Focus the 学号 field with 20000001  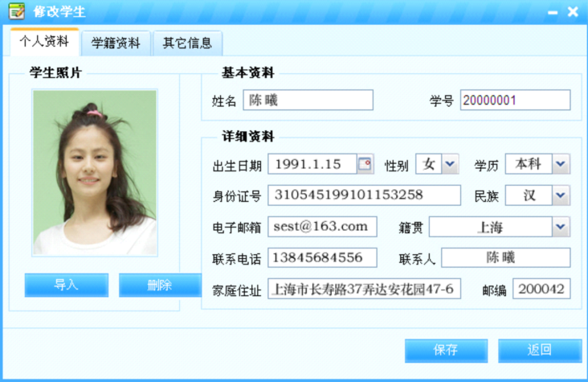pyautogui.click(x=515, y=100)
